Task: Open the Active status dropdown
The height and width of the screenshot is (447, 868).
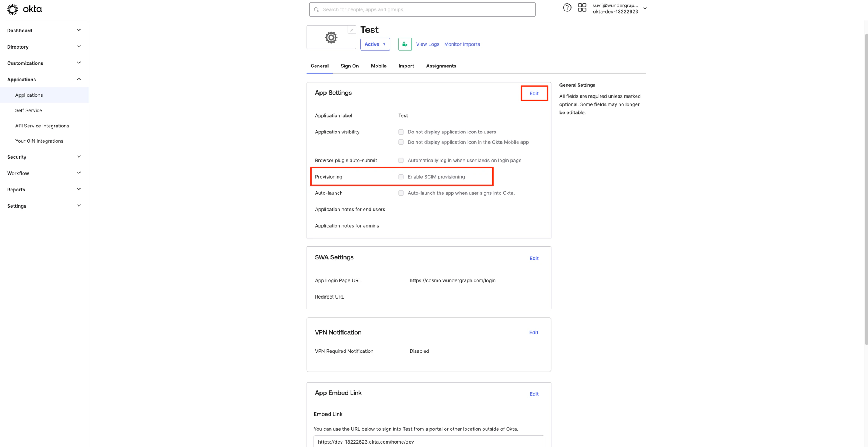Action: tap(375, 44)
